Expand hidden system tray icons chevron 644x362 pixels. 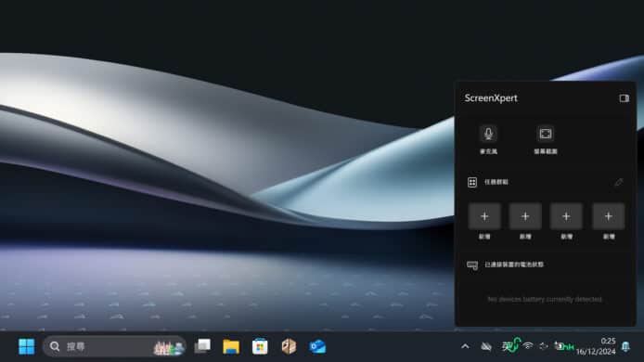(465, 346)
